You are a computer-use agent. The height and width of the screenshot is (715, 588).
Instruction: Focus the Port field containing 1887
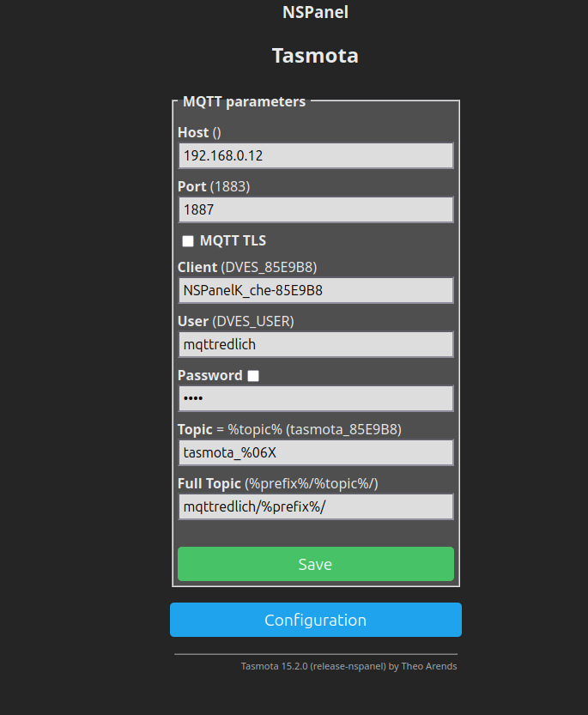pos(316,209)
